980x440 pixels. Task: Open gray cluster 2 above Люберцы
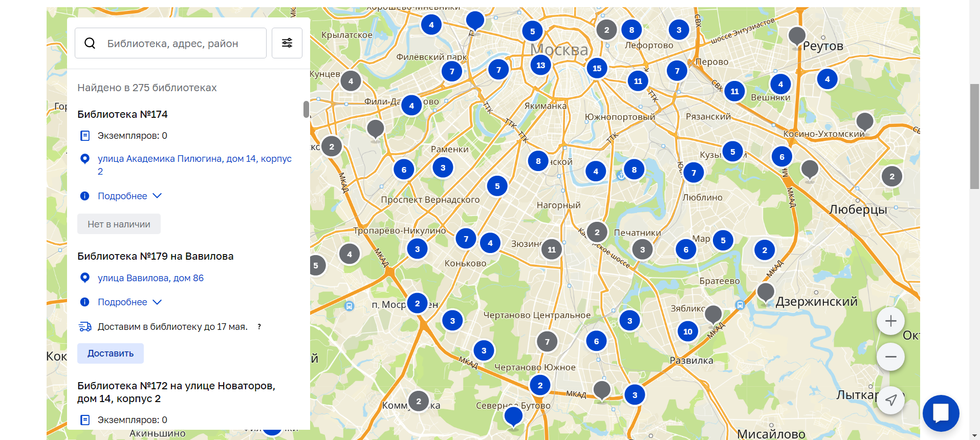(892, 176)
